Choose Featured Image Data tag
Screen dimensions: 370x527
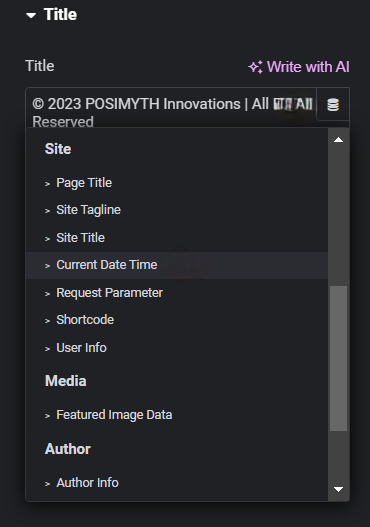click(x=176, y=415)
